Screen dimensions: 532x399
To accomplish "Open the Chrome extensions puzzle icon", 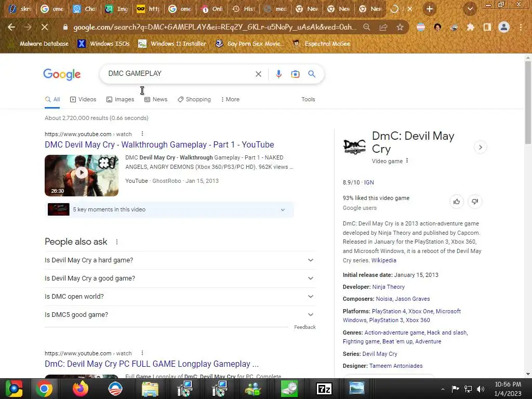I will [x=470, y=27].
